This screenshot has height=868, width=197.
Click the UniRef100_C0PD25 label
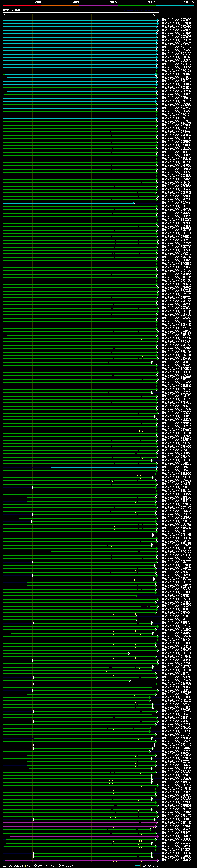tap(177, 362)
